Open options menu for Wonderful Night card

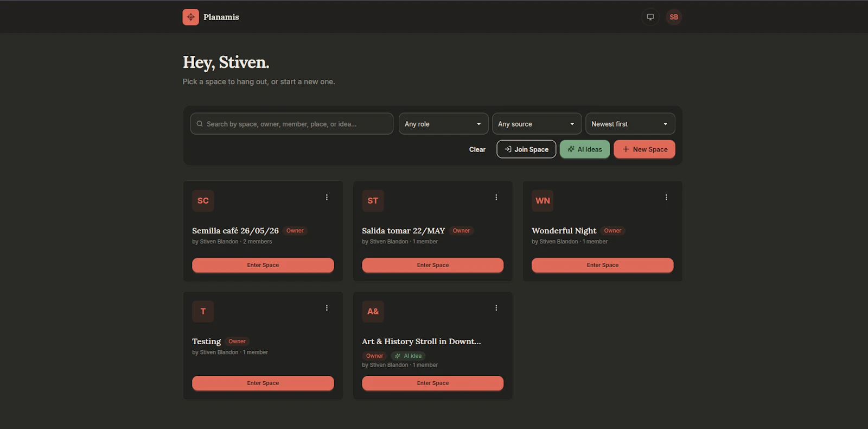tap(666, 197)
